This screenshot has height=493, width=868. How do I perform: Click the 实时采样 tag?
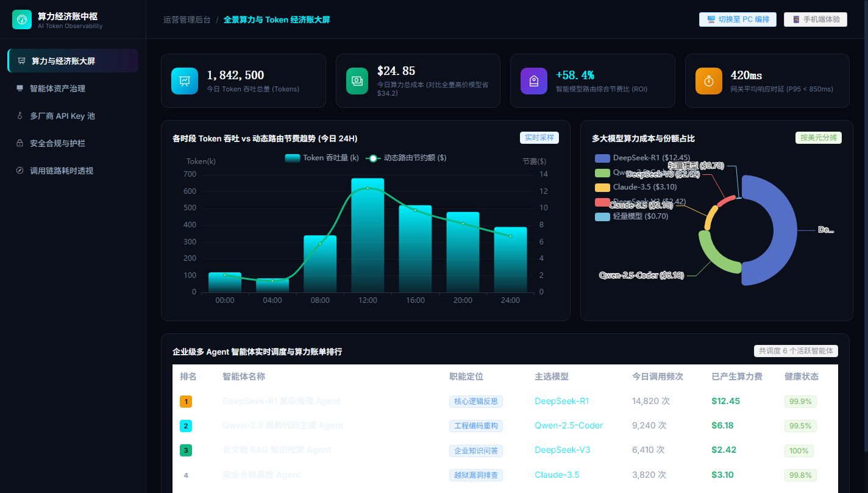(x=539, y=138)
